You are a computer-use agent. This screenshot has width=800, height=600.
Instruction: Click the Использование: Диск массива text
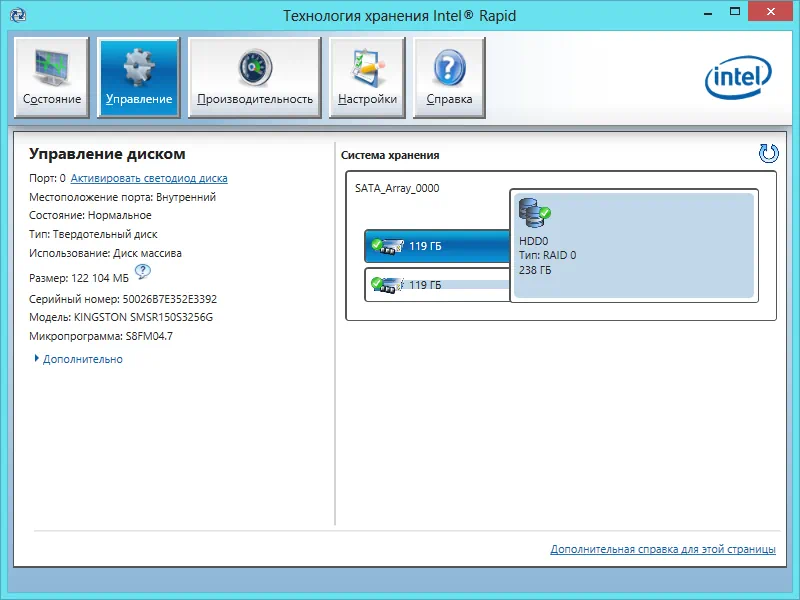(x=105, y=253)
